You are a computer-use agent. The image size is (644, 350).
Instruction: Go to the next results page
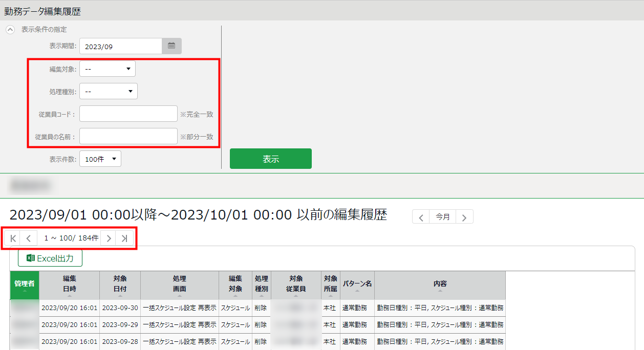[x=109, y=238]
